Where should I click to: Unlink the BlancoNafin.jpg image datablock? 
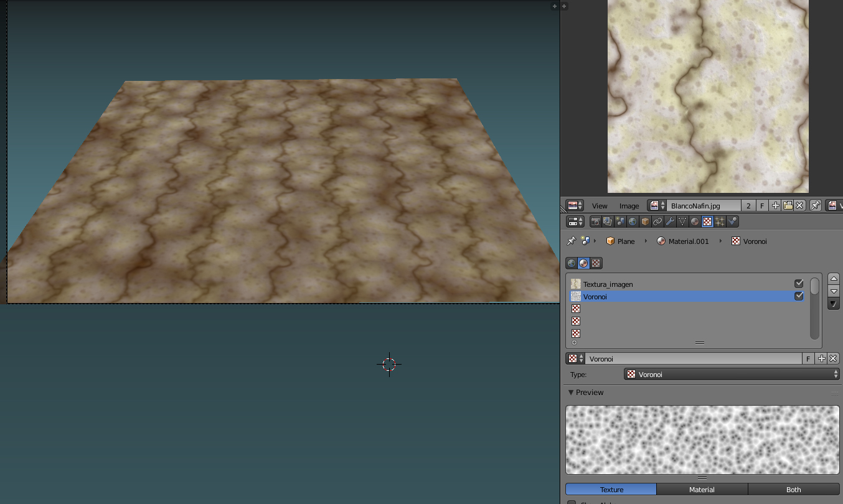[800, 205]
